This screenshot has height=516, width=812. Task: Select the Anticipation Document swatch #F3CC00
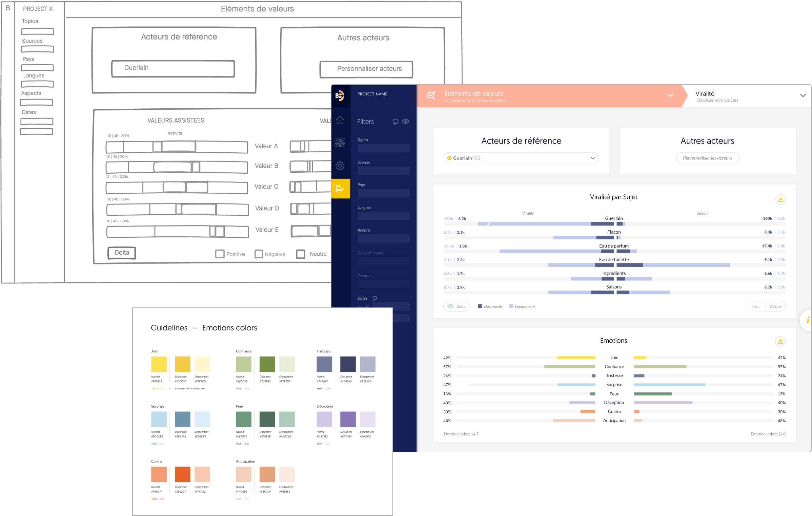tap(267, 474)
